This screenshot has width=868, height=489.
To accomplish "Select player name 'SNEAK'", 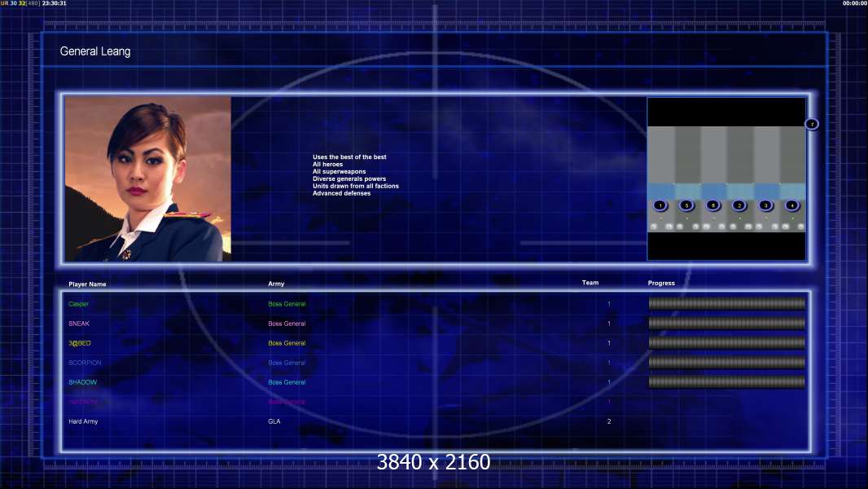I will pyautogui.click(x=79, y=324).
